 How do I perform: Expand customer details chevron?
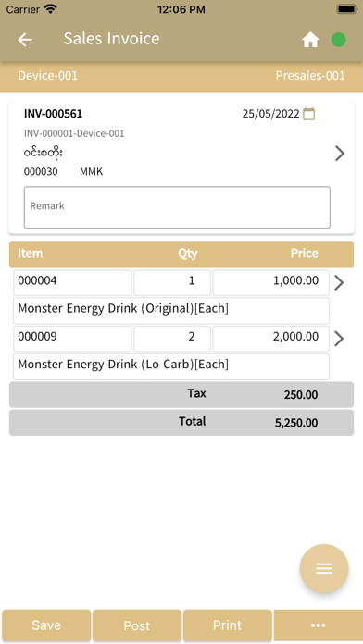coord(340,154)
